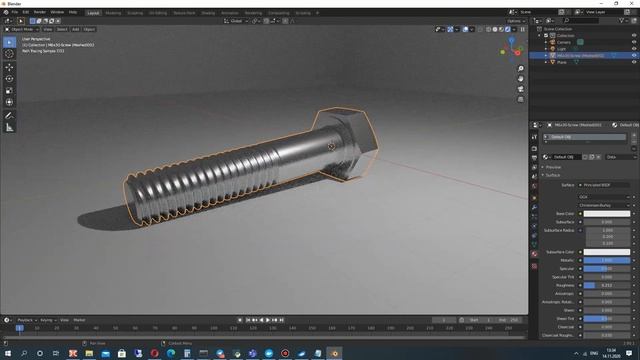Activate the Transform tool
Screen dimensions: 640x360
(9, 102)
